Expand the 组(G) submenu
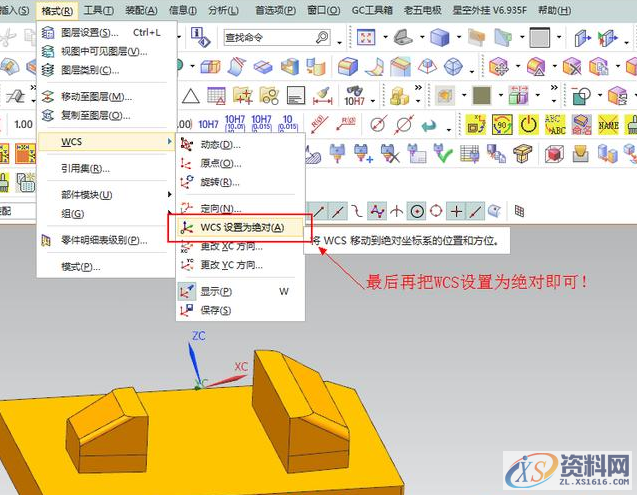 (x=106, y=213)
